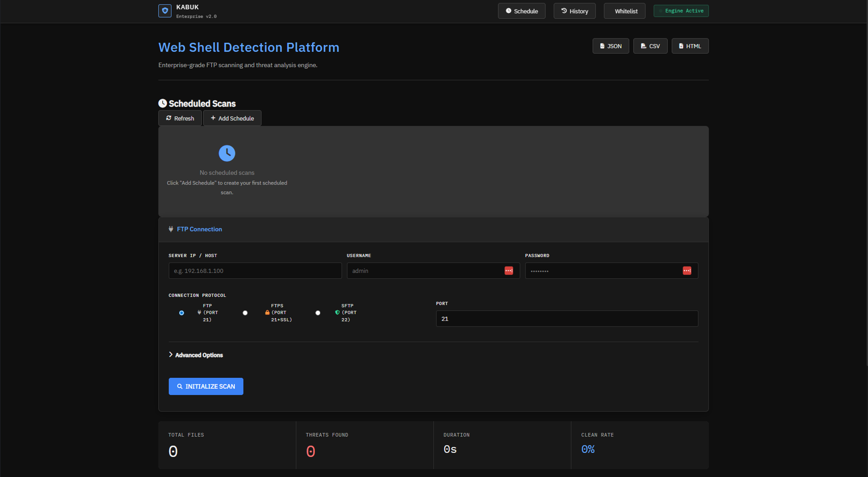This screenshot has height=477, width=868.
Task: Click the Duration value 0s
Action: [x=450, y=449]
